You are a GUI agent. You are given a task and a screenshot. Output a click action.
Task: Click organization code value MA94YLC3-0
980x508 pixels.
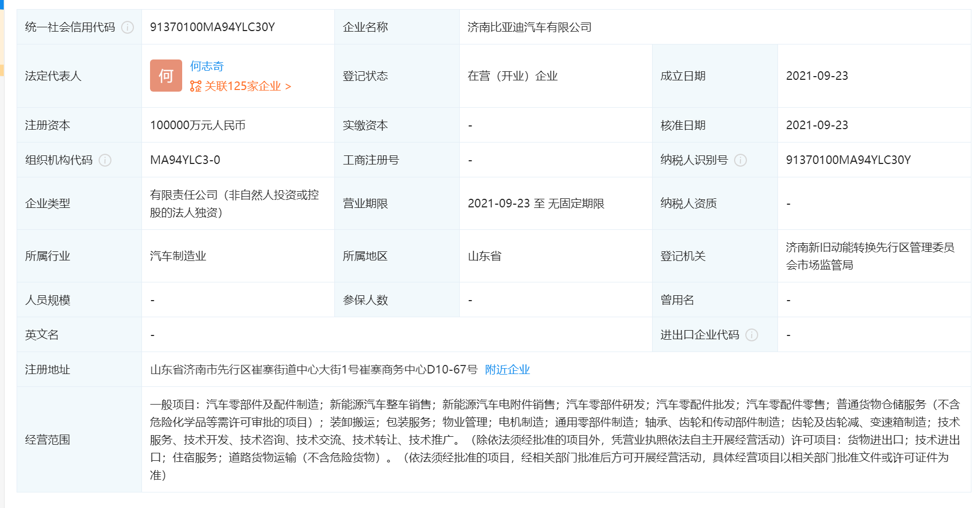pos(185,160)
